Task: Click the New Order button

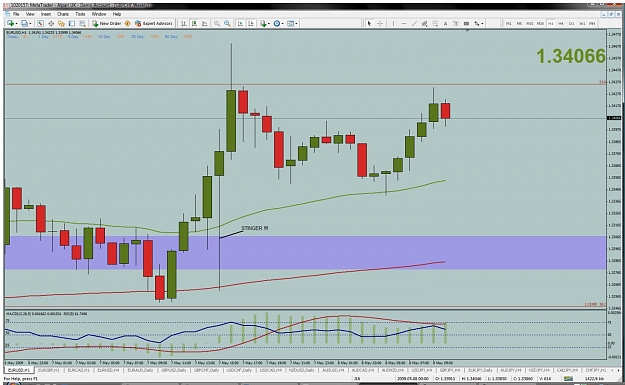Action: [106, 24]
